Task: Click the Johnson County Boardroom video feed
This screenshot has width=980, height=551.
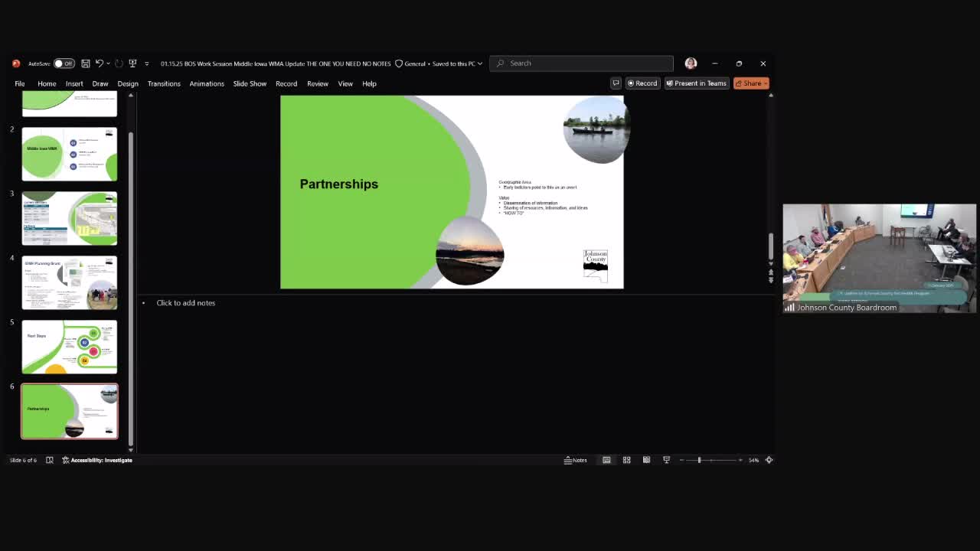Action: pos(879,259)
